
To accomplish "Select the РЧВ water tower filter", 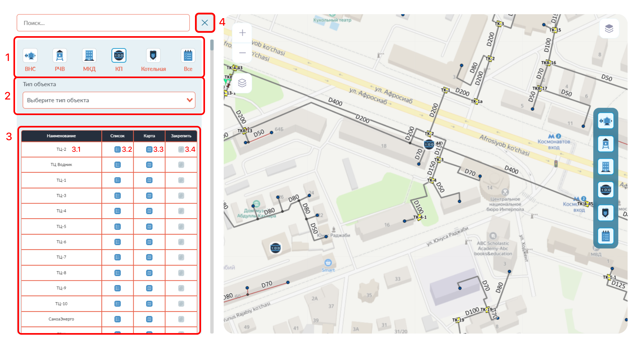I will coord(60,55).
